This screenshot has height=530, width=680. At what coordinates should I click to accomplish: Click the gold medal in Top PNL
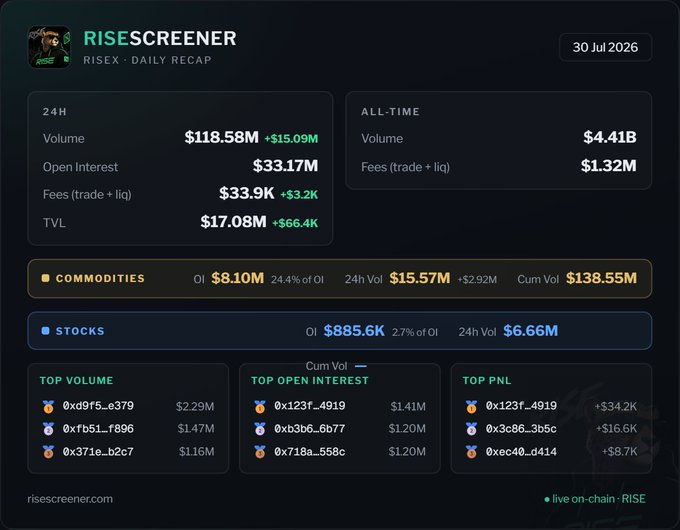click(471, 406)
